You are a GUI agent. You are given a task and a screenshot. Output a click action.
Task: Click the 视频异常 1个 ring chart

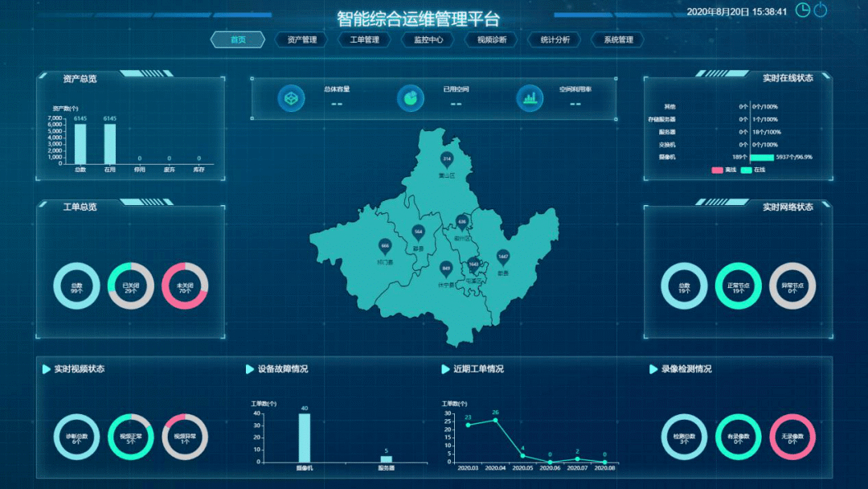pos(185,437)
